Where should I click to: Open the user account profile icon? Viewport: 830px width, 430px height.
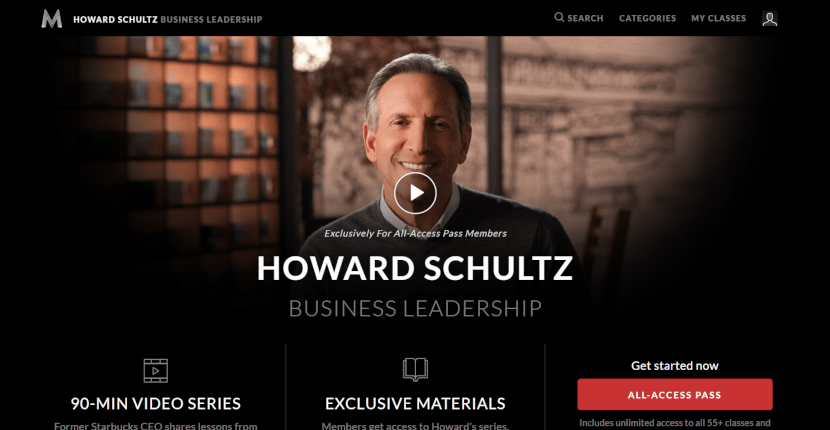tap(769, 19)
